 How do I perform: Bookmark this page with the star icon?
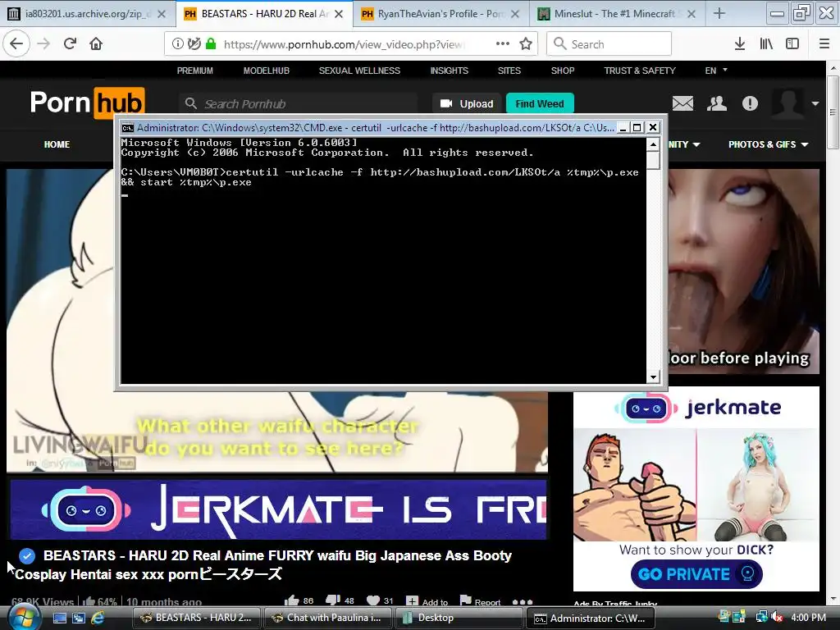[x=526, y=44]
